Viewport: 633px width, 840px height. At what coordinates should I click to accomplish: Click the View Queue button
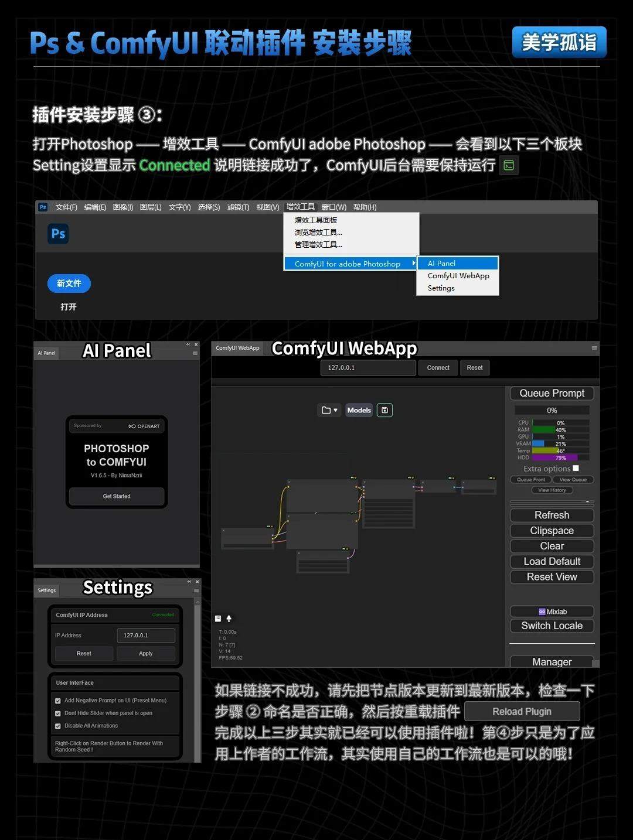[x=573, y=480]
